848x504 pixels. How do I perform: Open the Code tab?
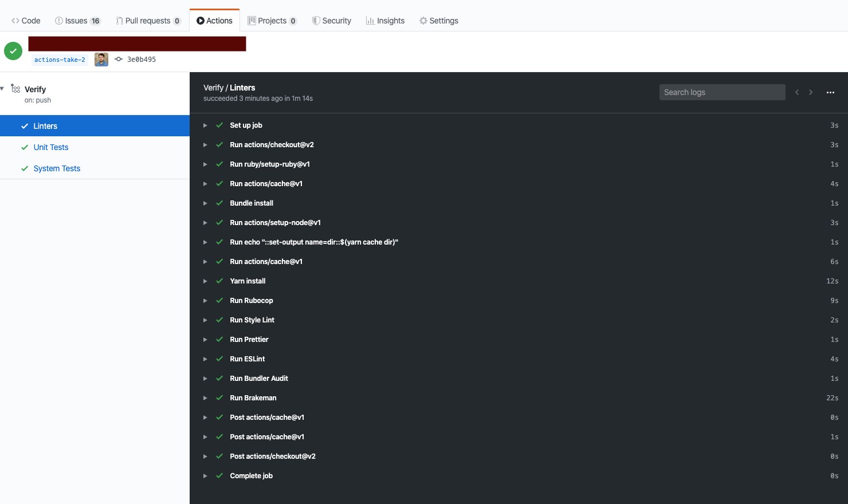pyautogui.click(x=26, y=21)
